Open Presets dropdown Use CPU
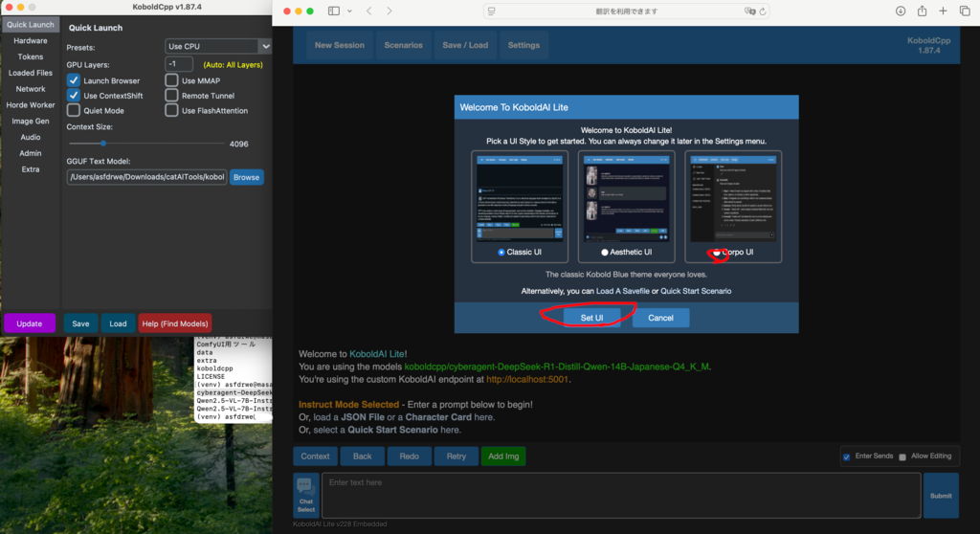This screenshot has height=534, width=980. [217, 46]
